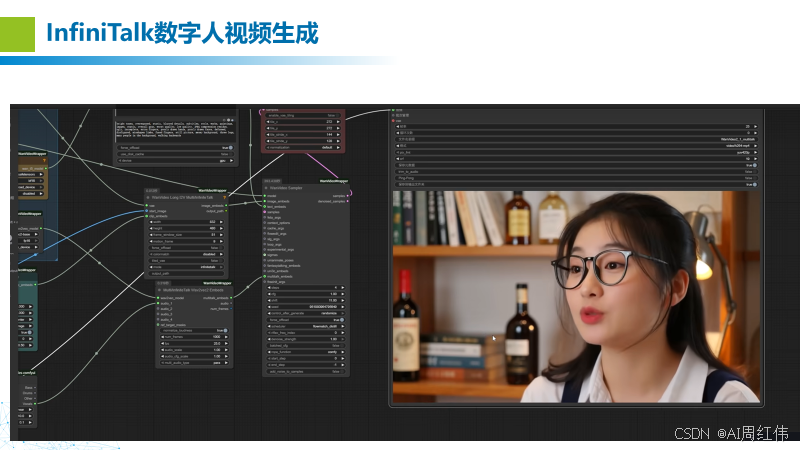
Task: Toggle Ping-Pong in the video output node
Action: point(576,178)
